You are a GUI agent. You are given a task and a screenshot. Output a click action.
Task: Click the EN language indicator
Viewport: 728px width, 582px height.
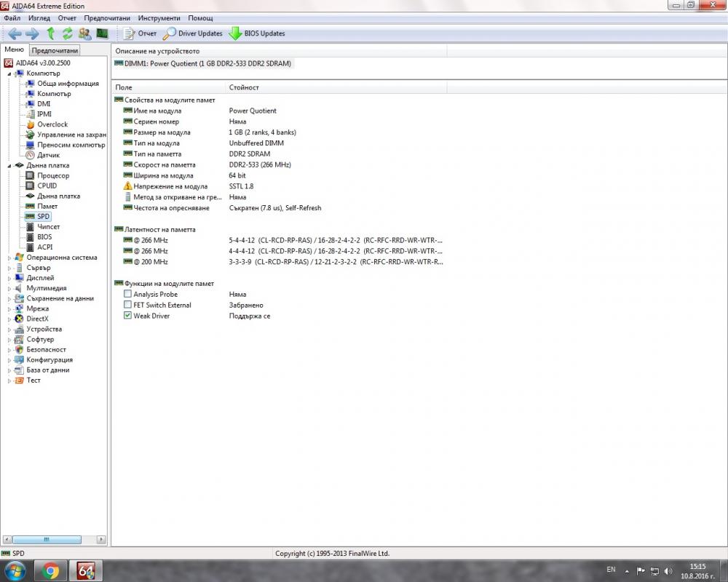pos(611,570)
